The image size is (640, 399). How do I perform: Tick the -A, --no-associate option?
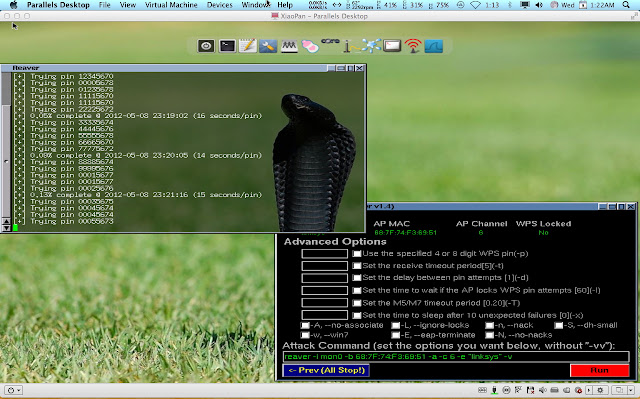coord(305,326)
